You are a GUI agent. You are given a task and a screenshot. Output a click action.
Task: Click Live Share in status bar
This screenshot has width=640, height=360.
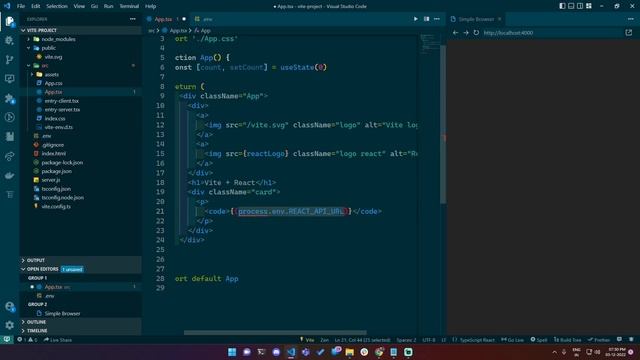(x=58, y=340)
